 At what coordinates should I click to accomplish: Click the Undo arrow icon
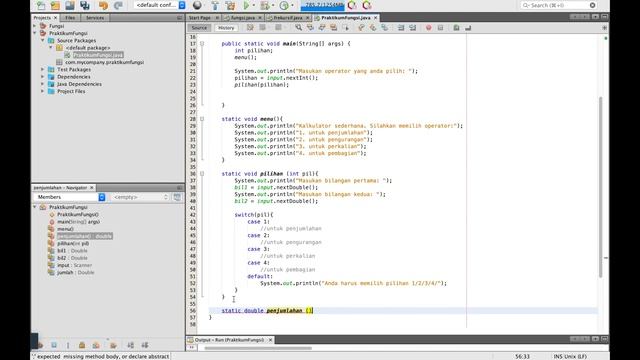103,5
